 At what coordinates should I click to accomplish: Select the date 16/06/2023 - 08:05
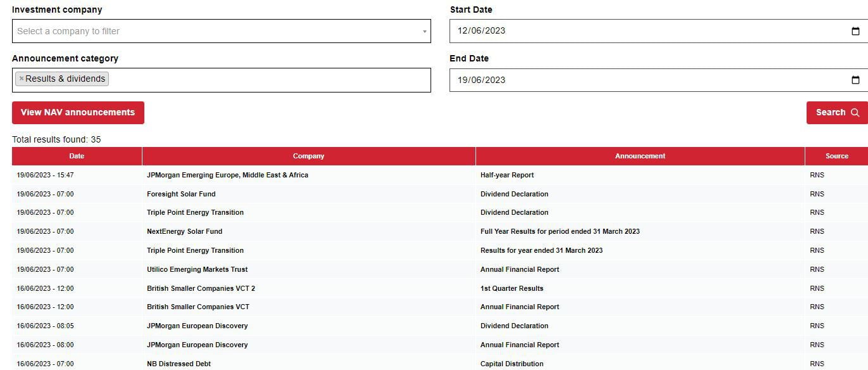pos(45,326)
